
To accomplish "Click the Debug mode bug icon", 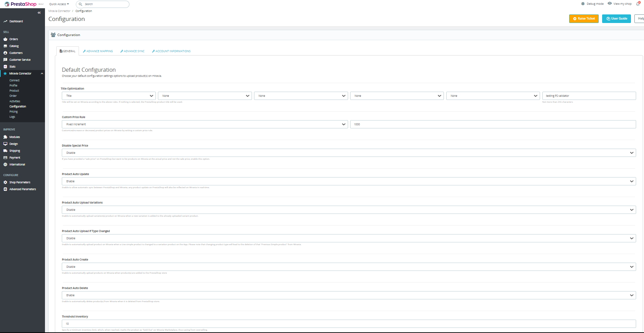I will (583, 4).
